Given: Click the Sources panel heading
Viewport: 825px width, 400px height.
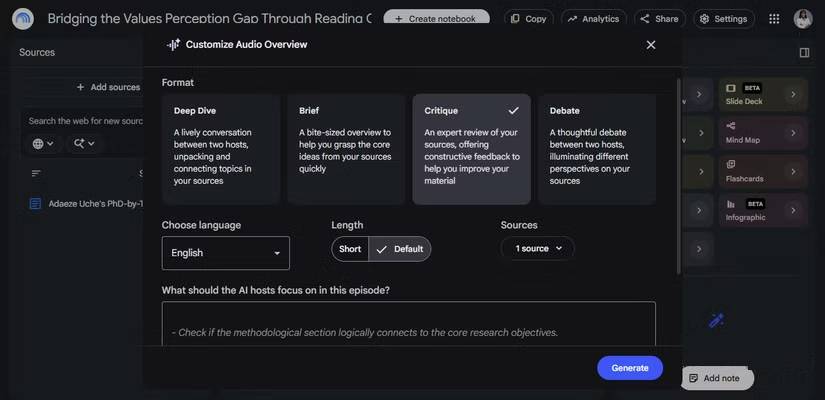Looking at the screenshot, I should (37, 53).
